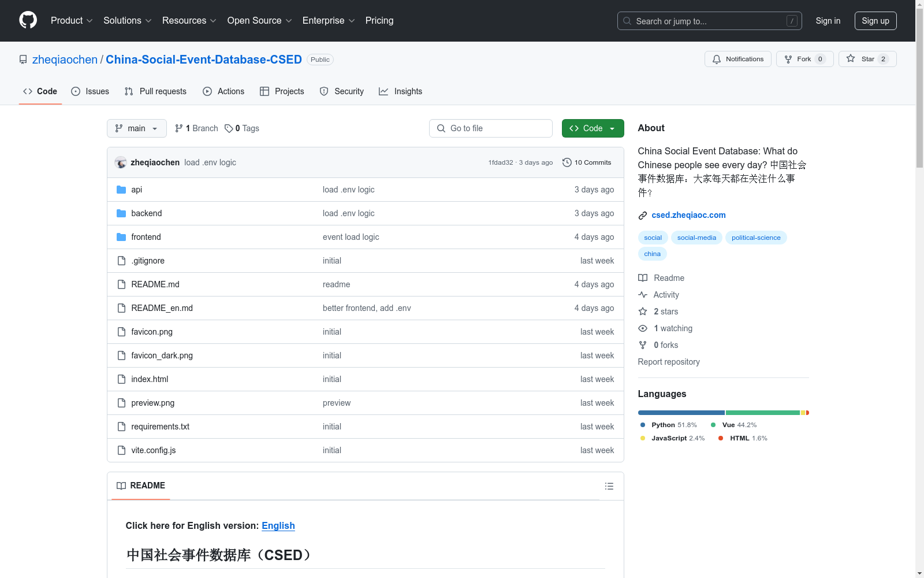
Task: Click the Activity pulse icon
Action: pyautogui.click(x=643, y=295)
